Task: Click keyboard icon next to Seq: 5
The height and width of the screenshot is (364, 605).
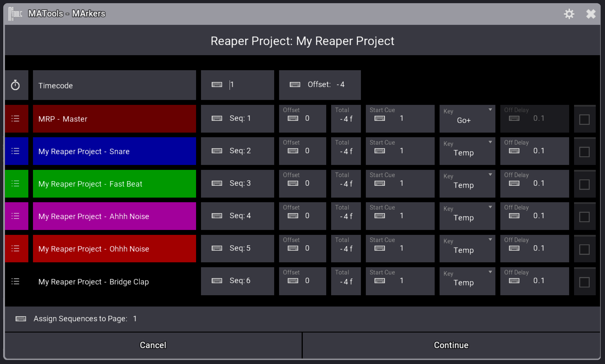Action: click(x=217, y=248)
